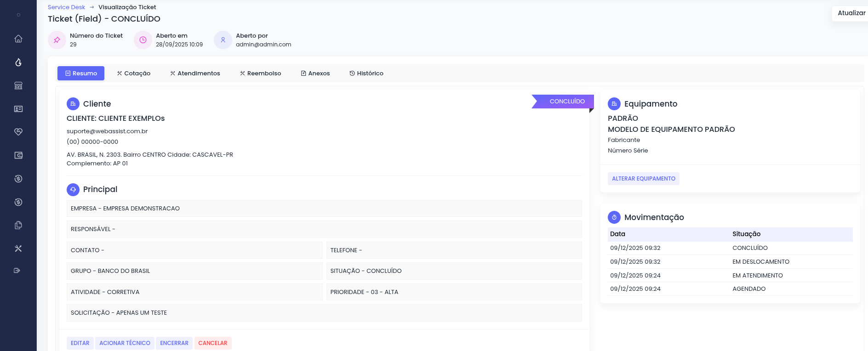Screen dimensions: 868x351
Task: Toggle sidebar using small circle at top
Action: coord(18,15)
